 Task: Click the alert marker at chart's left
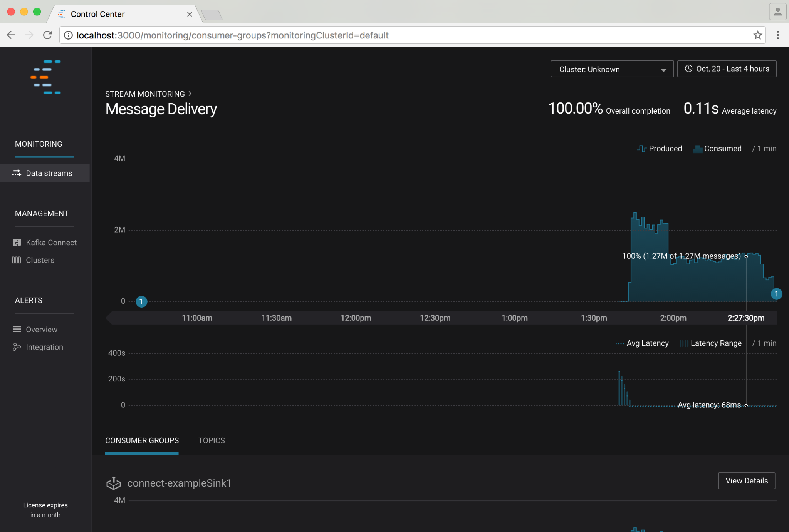pos(141,301)
